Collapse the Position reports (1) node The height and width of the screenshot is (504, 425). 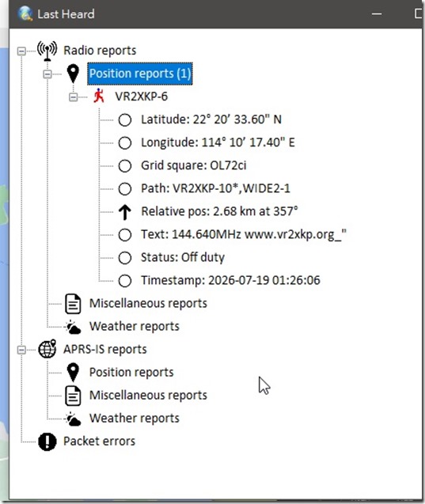click(x=47, y=74)
